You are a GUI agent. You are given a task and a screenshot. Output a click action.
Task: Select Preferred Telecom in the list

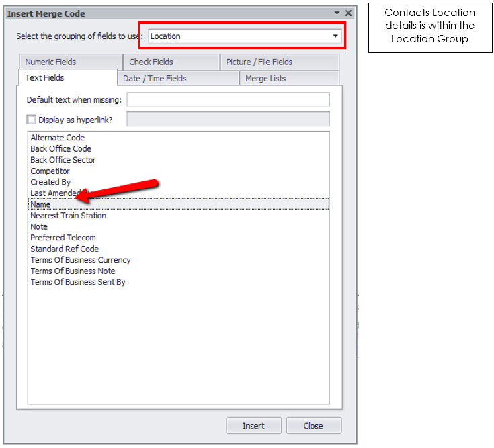coord(63,238)
